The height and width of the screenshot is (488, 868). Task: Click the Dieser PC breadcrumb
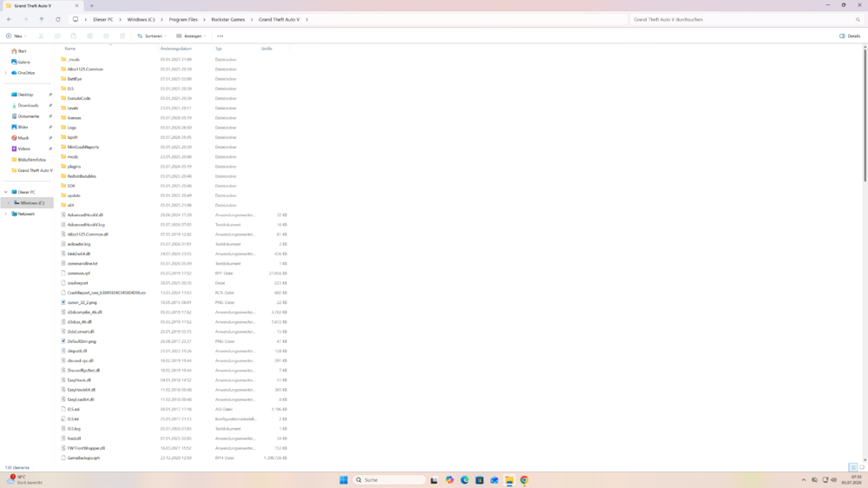click(103, 19)
